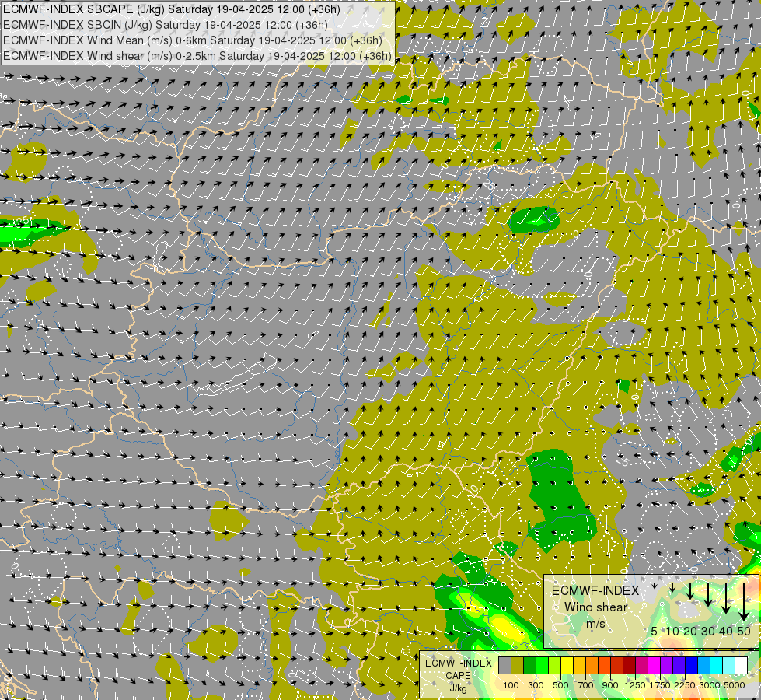
Task: Click the 30 m/s wind shear legend arrow
Action: coord(708,594)
